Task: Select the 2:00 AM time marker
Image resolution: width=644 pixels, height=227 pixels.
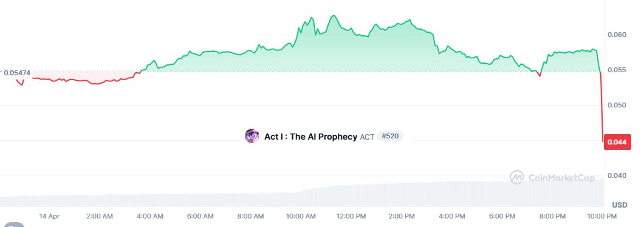Action: click(100, 216)
